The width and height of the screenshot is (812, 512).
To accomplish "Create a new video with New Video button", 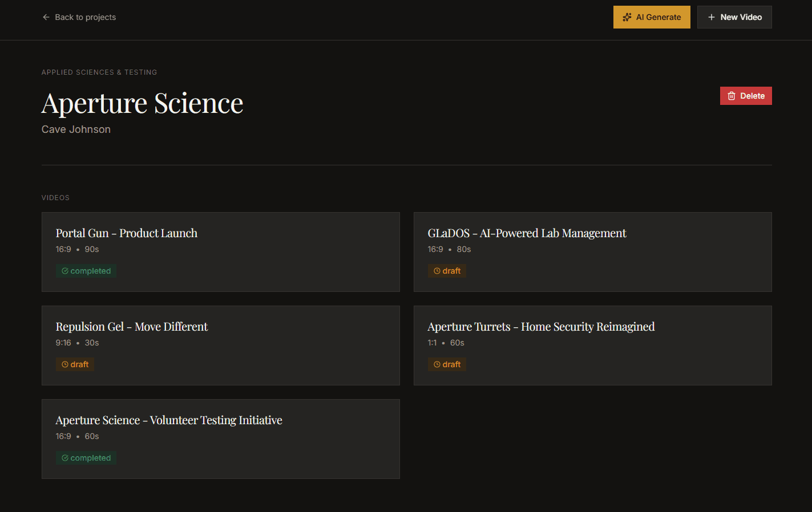I will tap(734, 17).
